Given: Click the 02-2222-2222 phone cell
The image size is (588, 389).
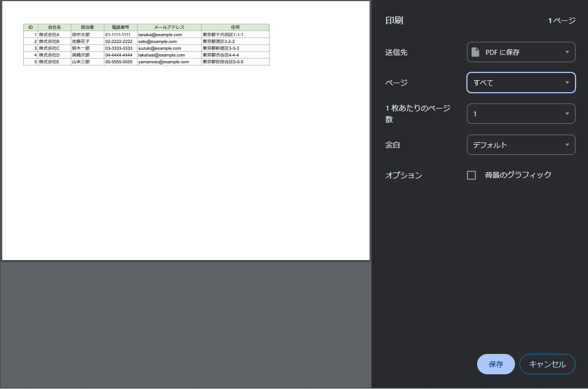Looking at the screenshot, I should (121, 41).
